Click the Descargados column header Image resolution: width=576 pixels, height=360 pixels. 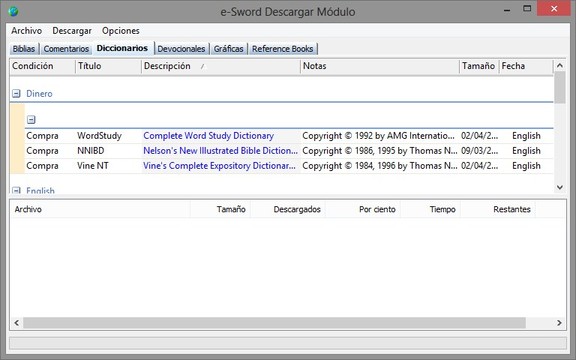(288, 209)
